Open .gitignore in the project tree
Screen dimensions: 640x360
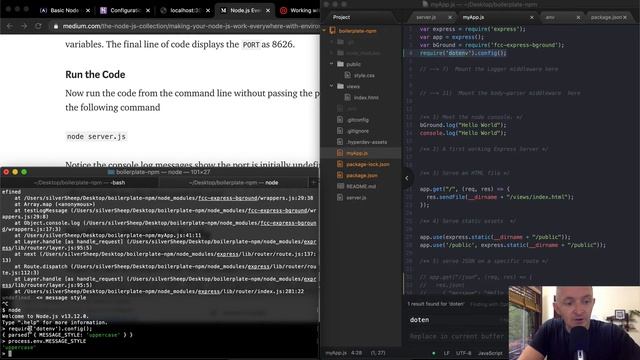(358, 131)
